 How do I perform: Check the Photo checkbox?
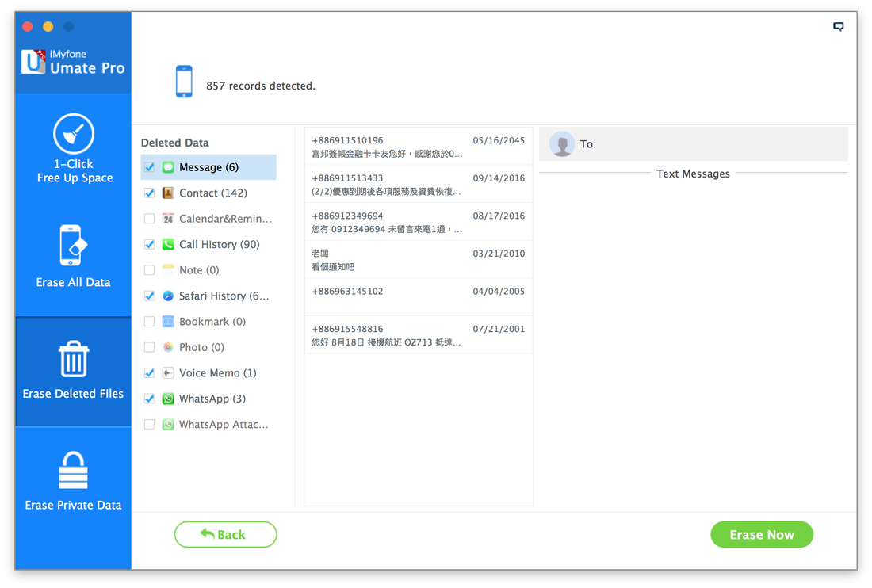(x=149, y=347)
